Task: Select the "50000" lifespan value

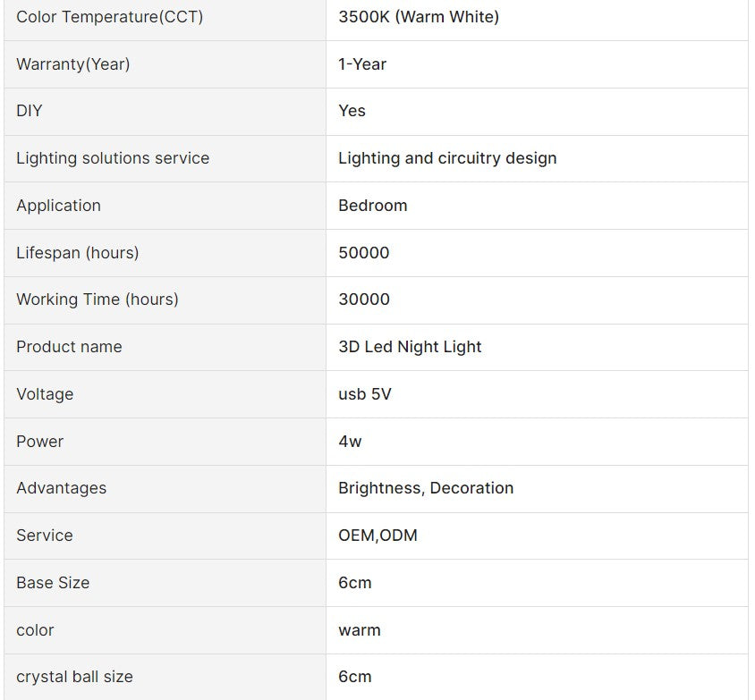Action: coord(364,253)
